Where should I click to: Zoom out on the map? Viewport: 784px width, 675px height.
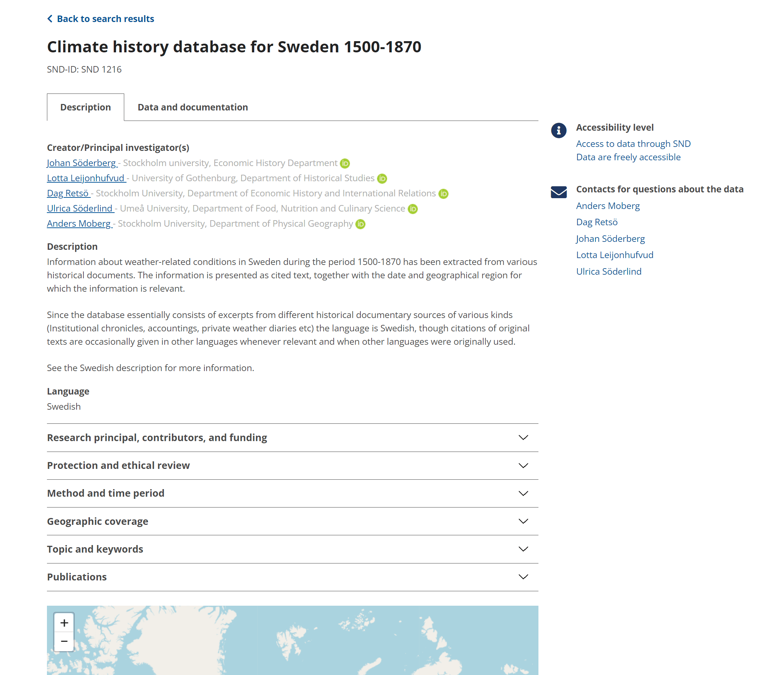64,641
